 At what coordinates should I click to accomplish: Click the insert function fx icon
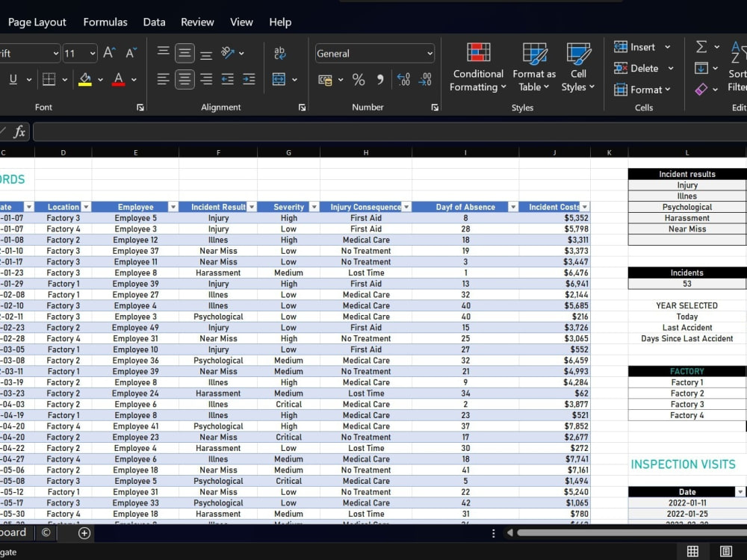tap(19, 131)
